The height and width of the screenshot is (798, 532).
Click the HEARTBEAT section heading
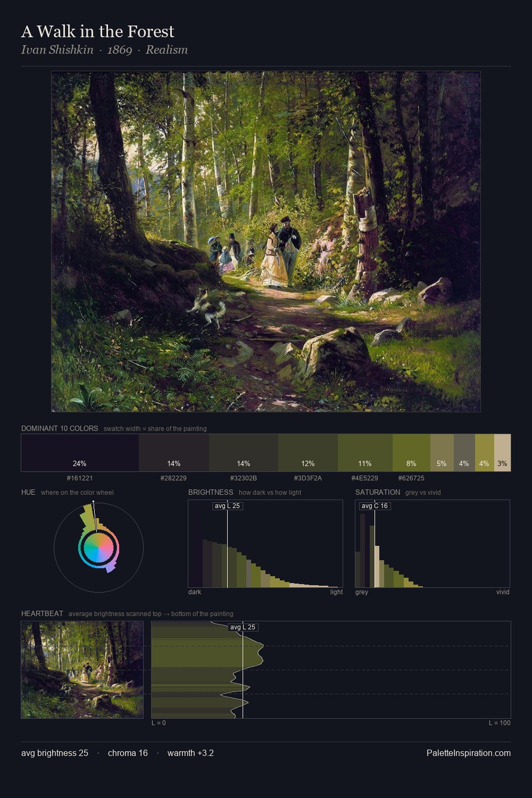click(x=42, y=613)
